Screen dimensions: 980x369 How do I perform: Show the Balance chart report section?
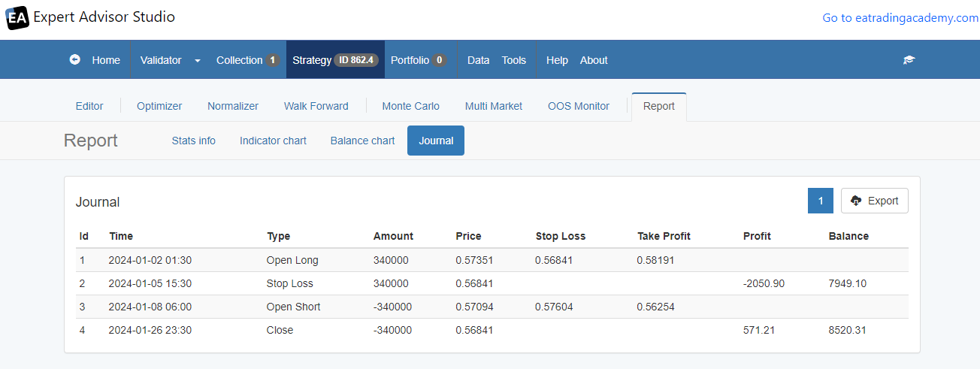(x=363, y=141)
